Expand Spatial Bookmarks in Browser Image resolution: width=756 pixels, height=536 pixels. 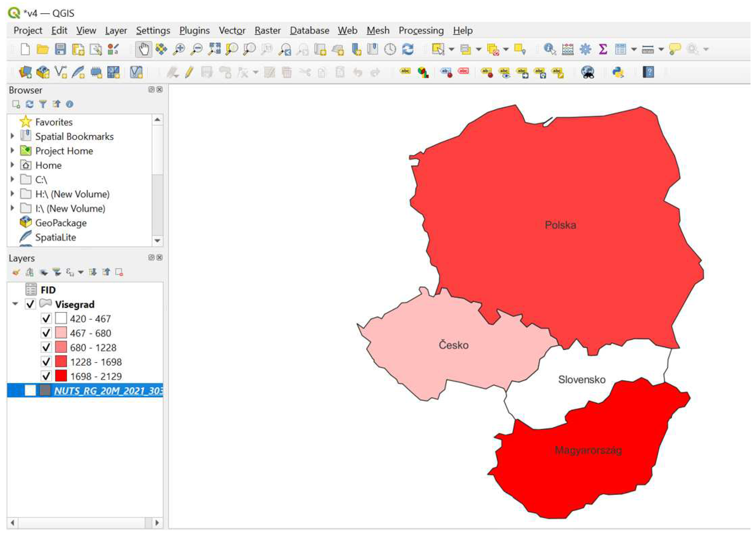[13, 136]
